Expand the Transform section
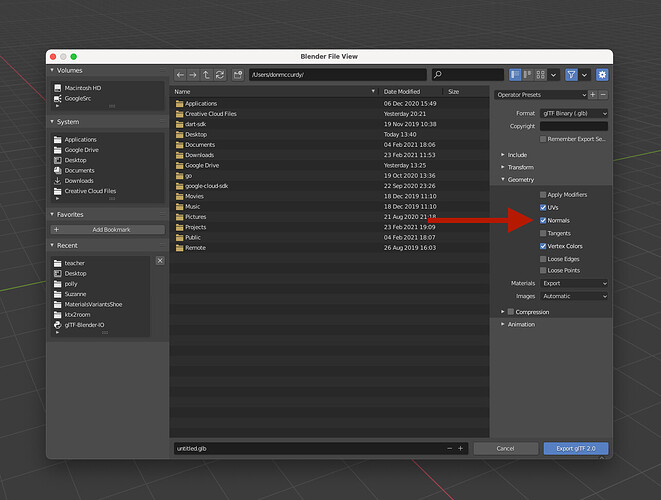This screenshot has width=661, height=500. pos(518,167)
